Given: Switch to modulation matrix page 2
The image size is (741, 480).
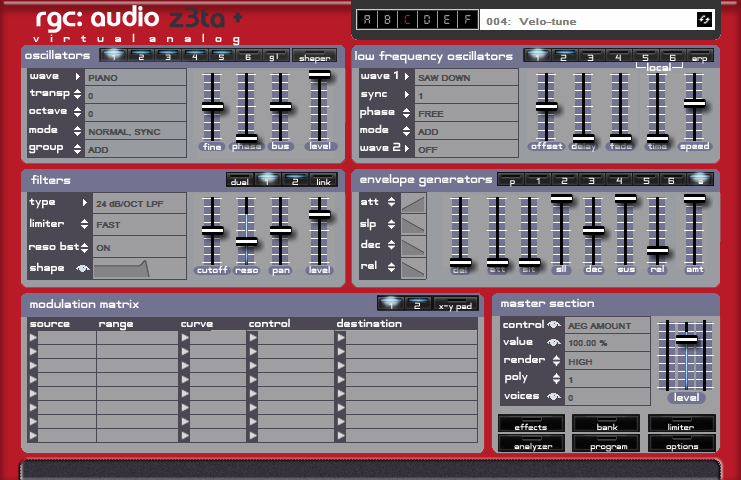Looking at the screenshot, I should point(417,304).
